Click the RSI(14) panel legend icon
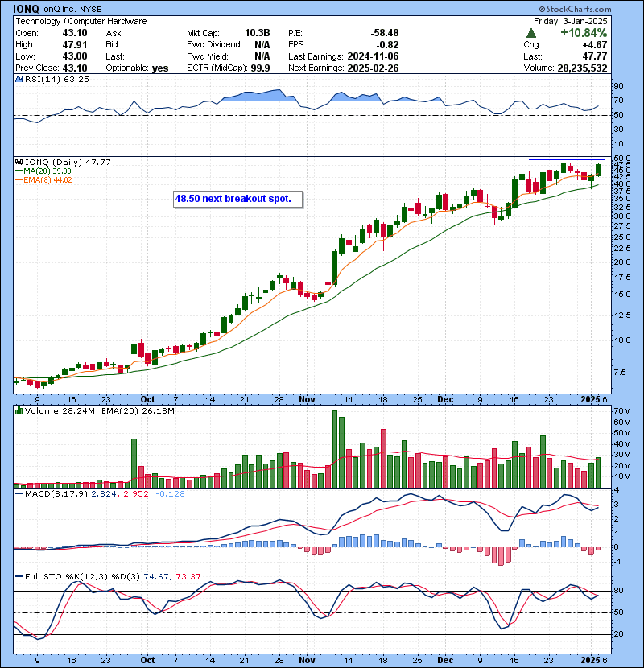This screenshot has width=644, height=668. pyautogui.click(x=19, y=79)
